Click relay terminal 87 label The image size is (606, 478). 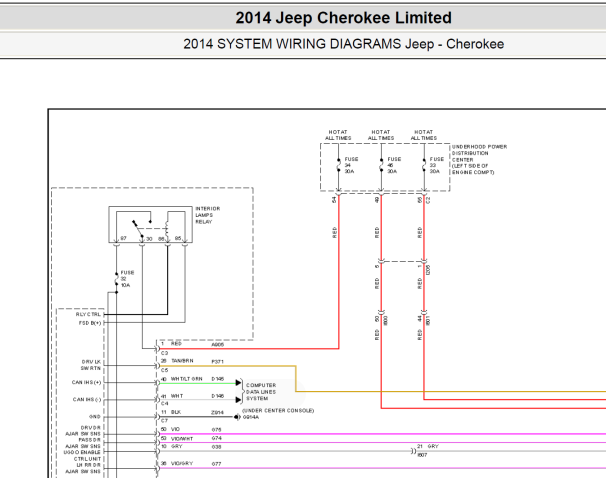[123, 238]
